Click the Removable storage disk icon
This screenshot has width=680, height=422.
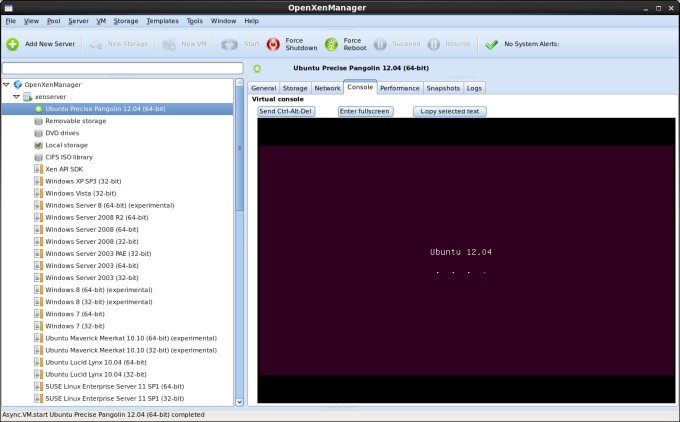tap(39, 121)
